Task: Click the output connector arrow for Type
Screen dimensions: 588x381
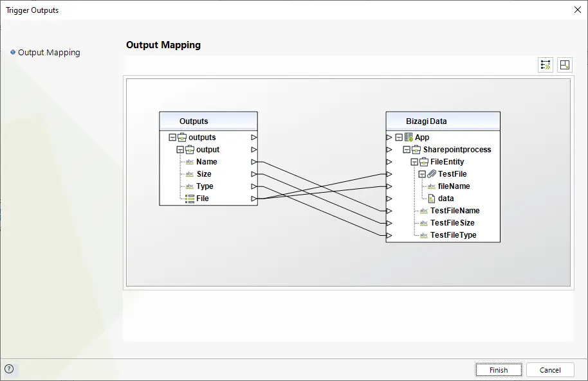Action: (254, 186)
